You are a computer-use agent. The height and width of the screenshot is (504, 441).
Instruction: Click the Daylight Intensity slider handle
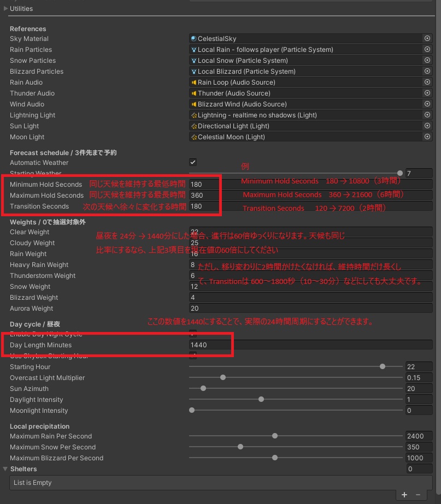(x=261, y=399)
